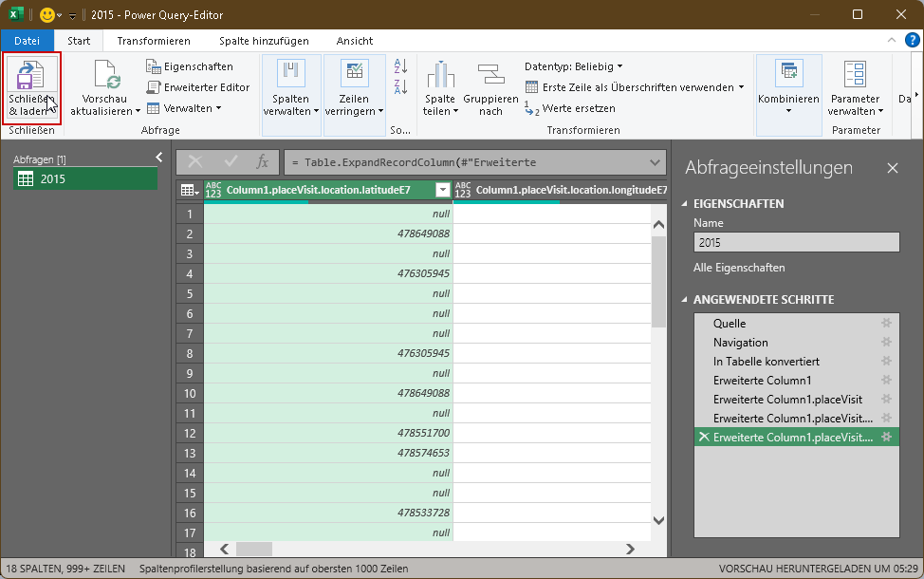Sort descending with the Z-A icon

[x=400, y=86]
